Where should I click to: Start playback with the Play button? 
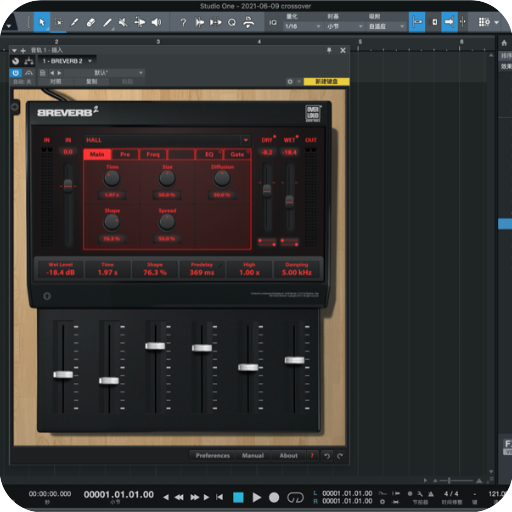coord(256,497)
